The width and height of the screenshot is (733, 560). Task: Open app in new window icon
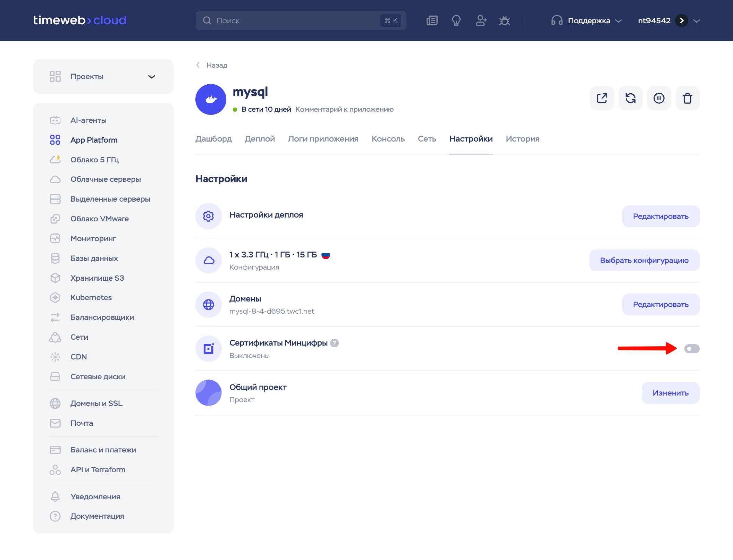[602, 98]
